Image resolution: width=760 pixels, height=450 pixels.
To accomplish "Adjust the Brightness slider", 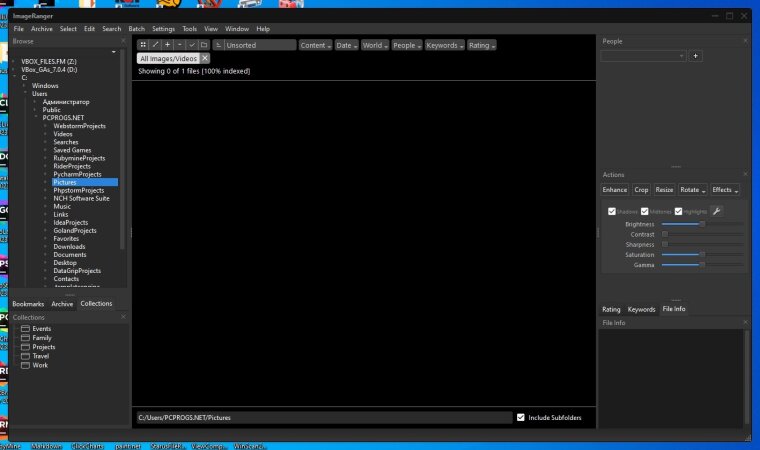I will coord(702,224).
